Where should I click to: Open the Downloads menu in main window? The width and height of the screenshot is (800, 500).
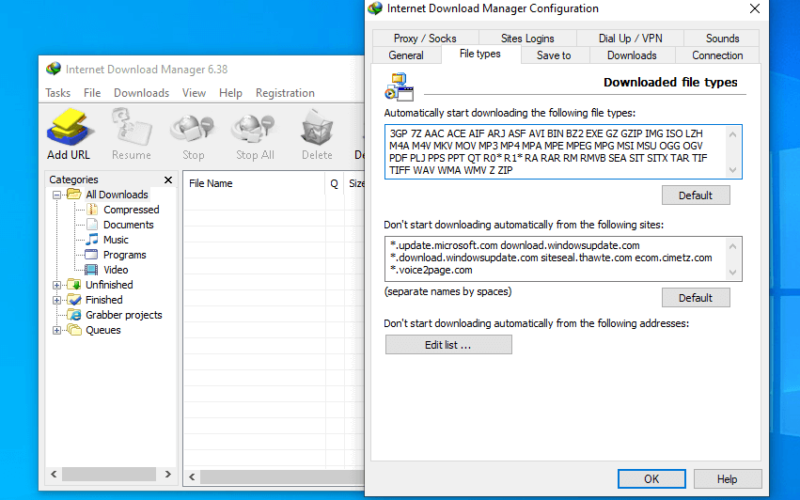click(x=141, y=93)
